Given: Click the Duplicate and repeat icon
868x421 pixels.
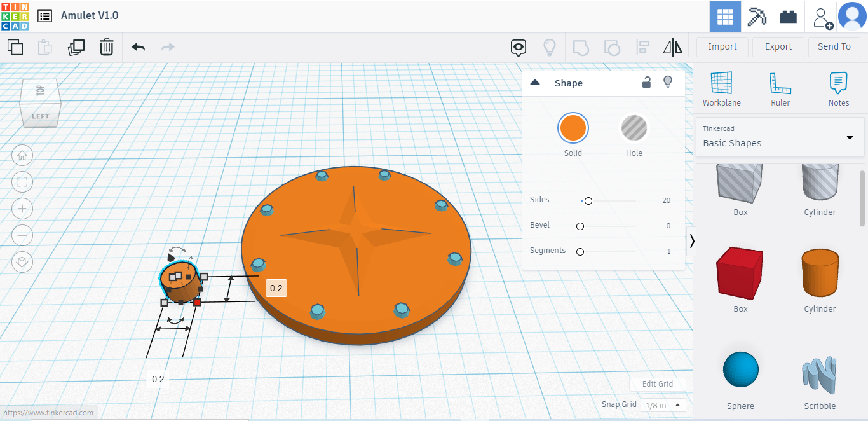Looking at the screenshot, I should coord(76,47).
